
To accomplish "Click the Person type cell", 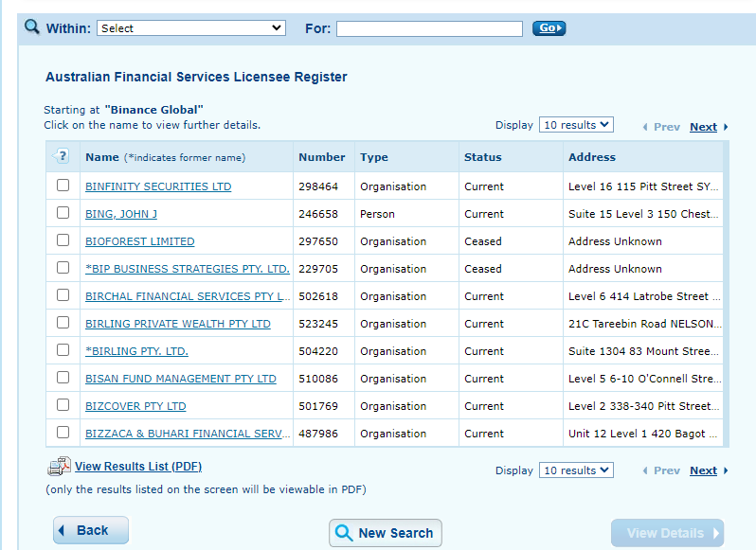I will coord(377,214).
